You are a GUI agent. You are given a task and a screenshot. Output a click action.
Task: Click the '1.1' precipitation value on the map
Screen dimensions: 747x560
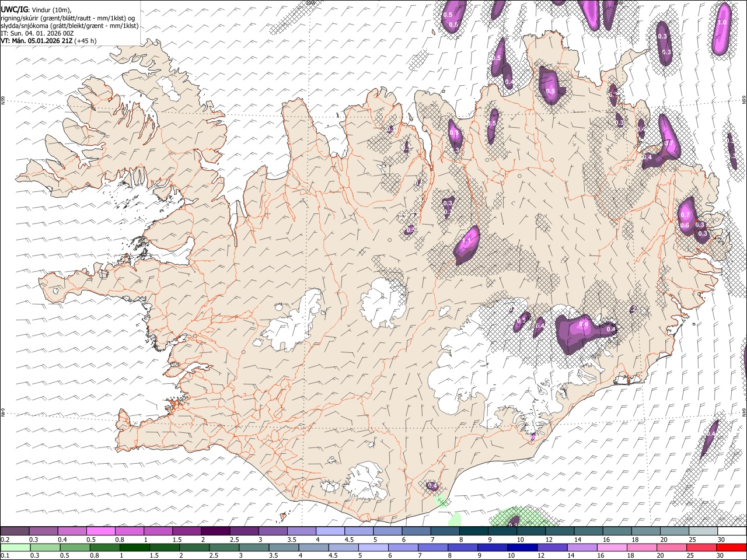point(466,240)
